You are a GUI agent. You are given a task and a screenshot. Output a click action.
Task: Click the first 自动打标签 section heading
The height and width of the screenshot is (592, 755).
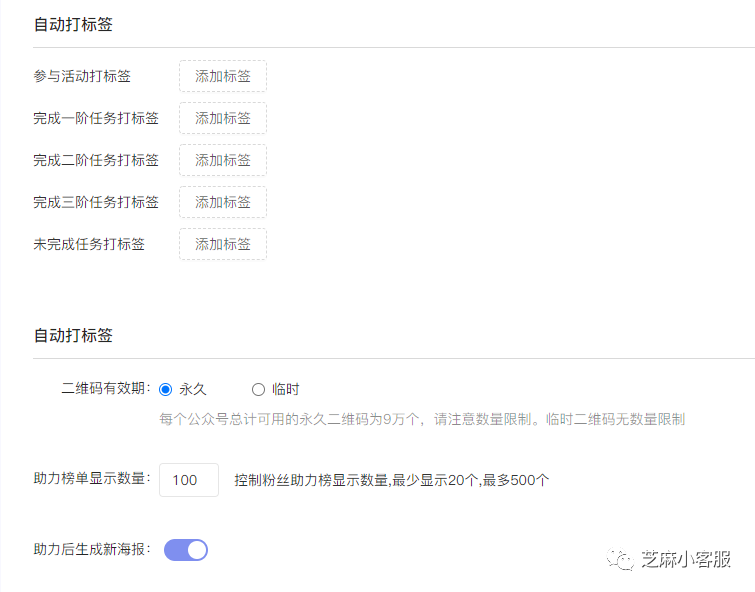pyautogui.click(x=73, y=24)
